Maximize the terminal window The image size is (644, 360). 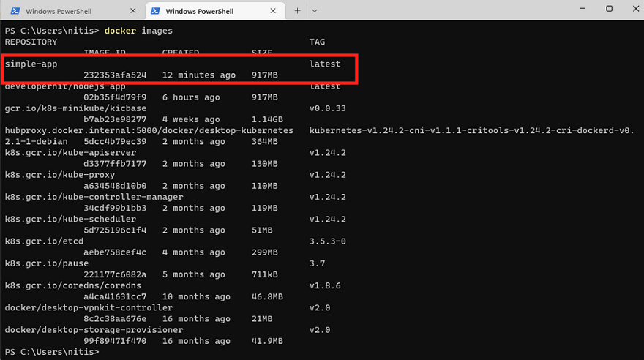(609, 9)
